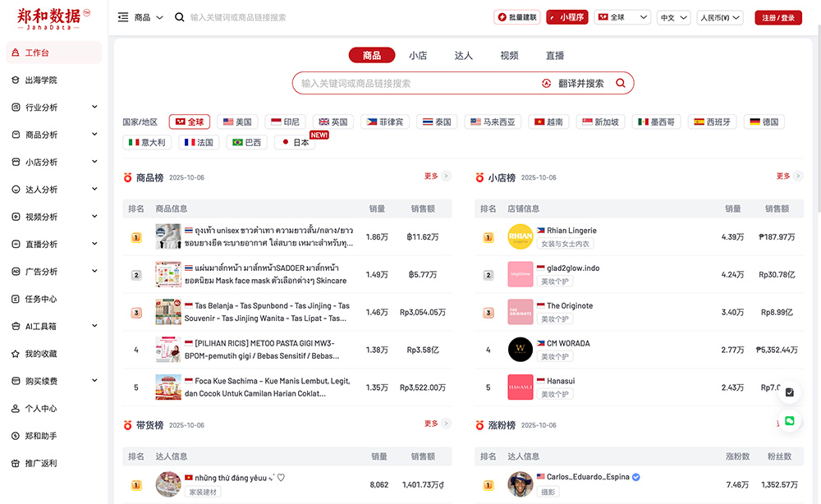Viewport: 821px width, 504px height.
Task: Click the search magnifier icon in top bar
Action: click(180, 17)
